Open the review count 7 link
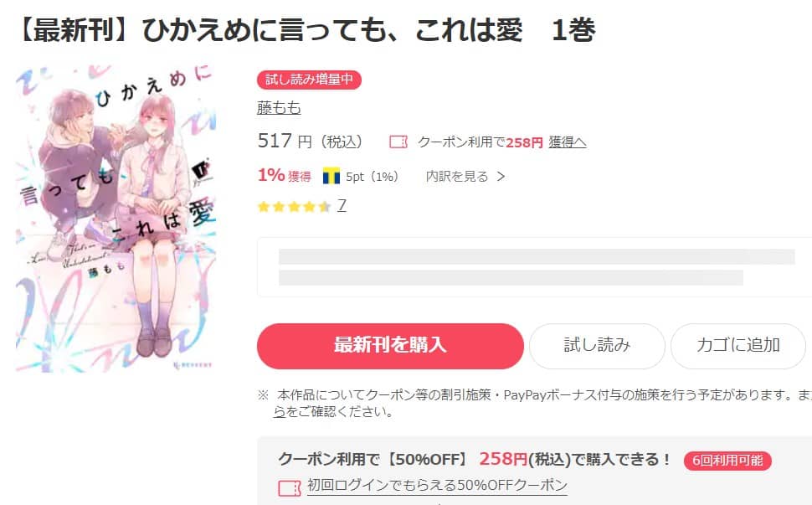Viewport: 812px width, 505px height. pos(342,206)
